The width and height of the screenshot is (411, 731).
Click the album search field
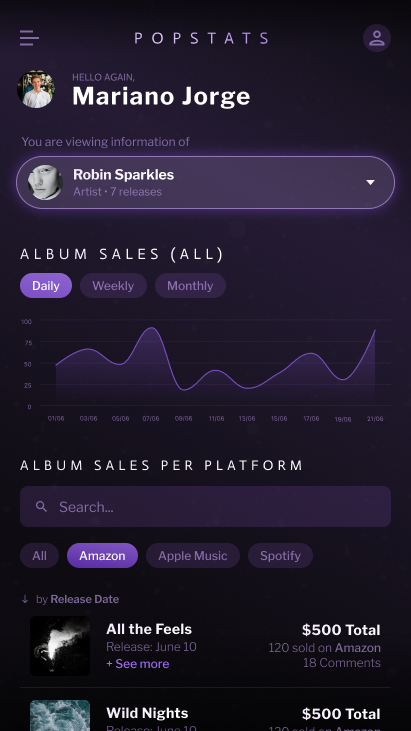206,506
